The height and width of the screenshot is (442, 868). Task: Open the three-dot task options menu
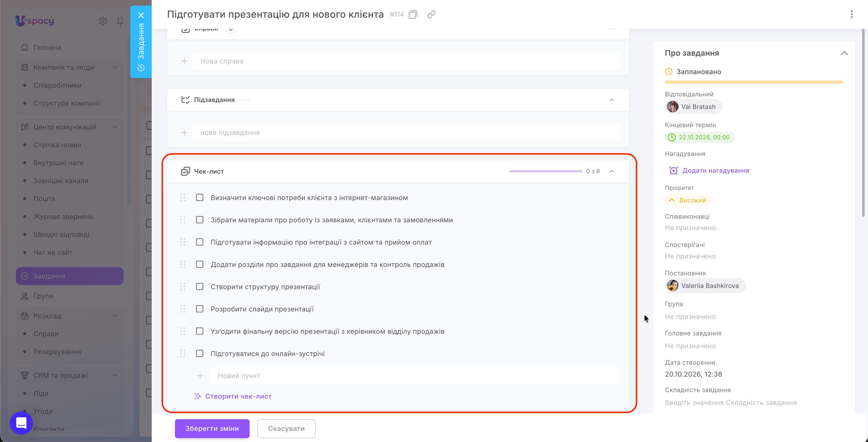click(x=852, y=15)
